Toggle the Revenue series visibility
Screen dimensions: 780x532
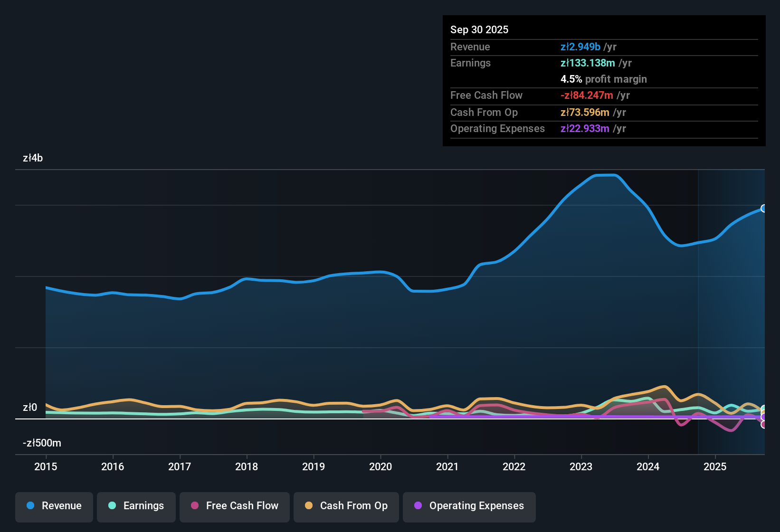click(x=54, y=506)
